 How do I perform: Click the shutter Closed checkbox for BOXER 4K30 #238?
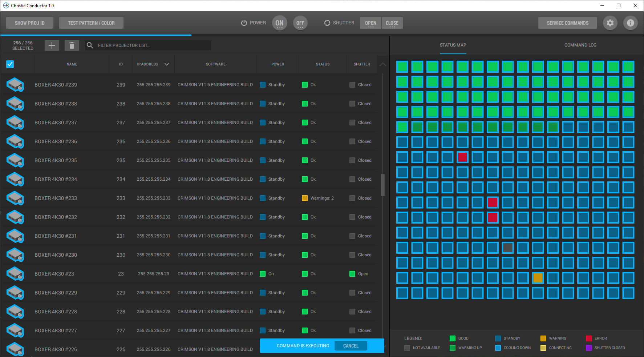click(x=352, y=103)
